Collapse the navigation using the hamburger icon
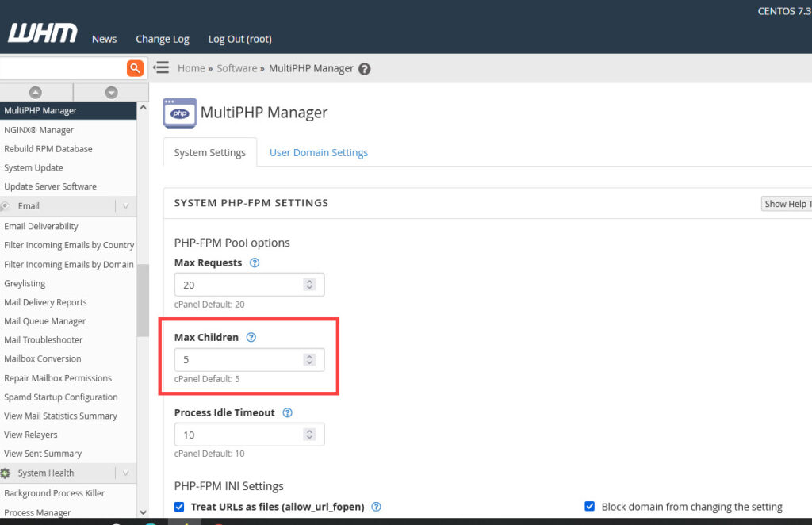This screenshot has height=525, width=812. click(x=161, y=67)
